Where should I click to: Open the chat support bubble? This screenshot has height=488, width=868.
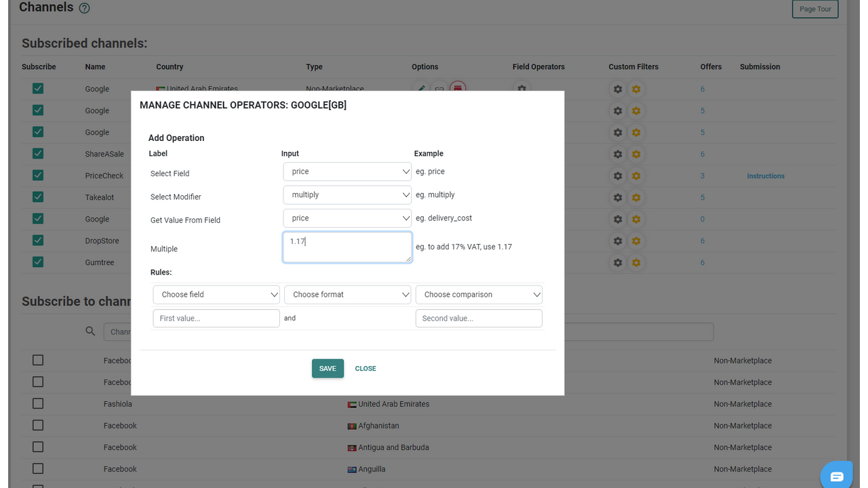pyautogui.click(x=837, y=475)
